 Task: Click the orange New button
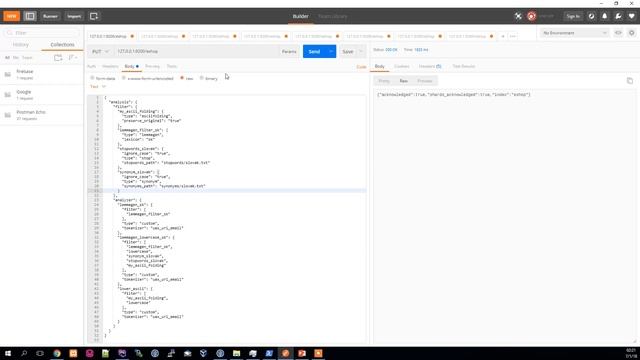tap(11, 16)
